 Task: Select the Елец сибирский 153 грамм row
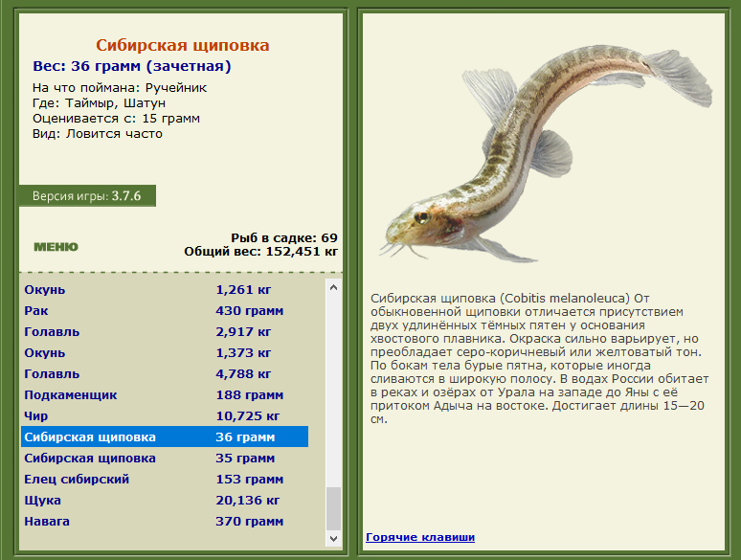165,479
